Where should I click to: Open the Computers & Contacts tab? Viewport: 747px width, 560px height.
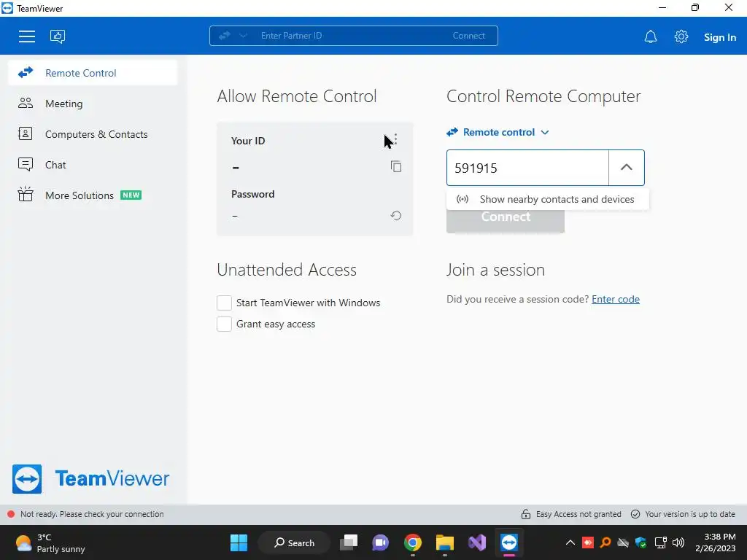[x=93, y=134]
